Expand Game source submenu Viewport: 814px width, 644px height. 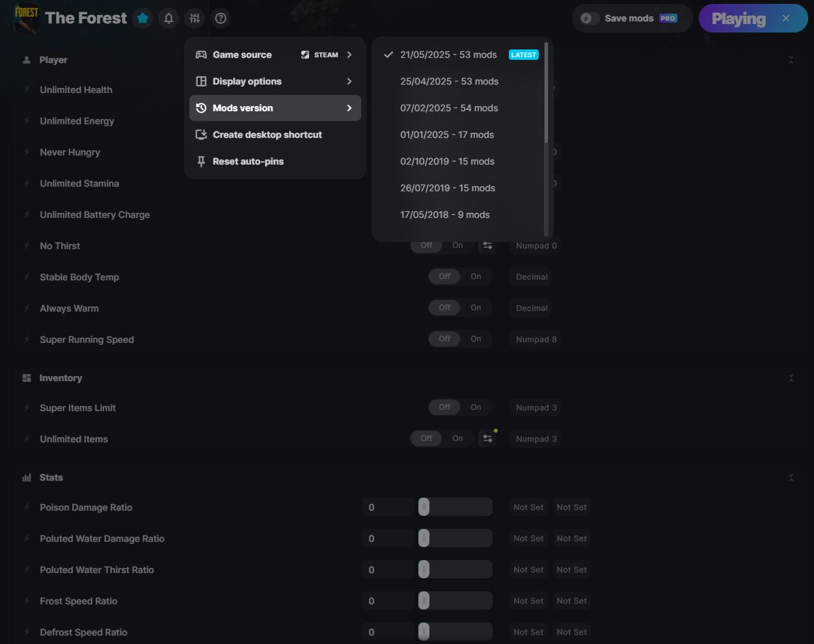click(x=275, y=55)
